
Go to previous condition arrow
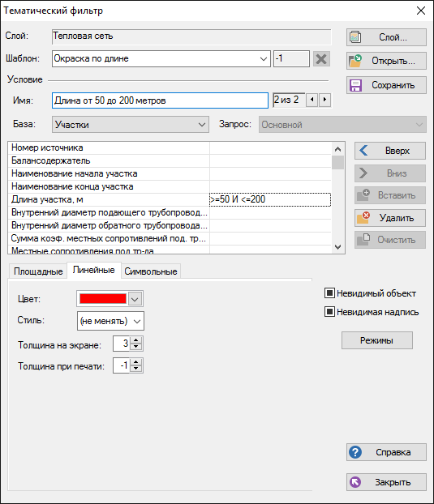(x=312, y=100)
